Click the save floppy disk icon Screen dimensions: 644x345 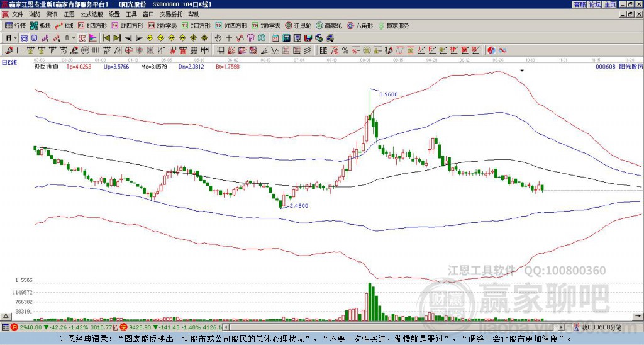tap(308, 38)
